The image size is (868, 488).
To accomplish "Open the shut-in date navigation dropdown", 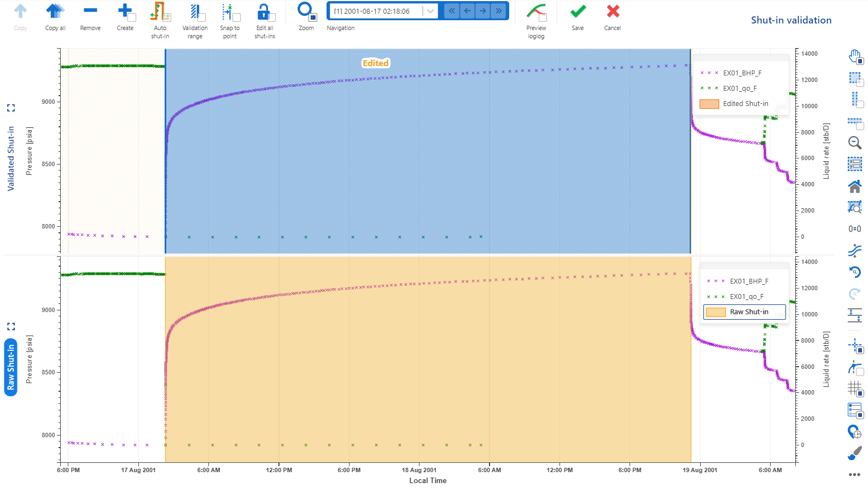I will coord(430,11).
